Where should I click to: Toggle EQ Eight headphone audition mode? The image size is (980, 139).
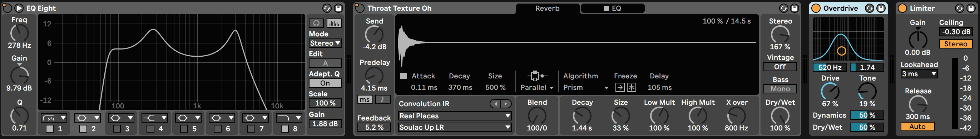point(316,23)
